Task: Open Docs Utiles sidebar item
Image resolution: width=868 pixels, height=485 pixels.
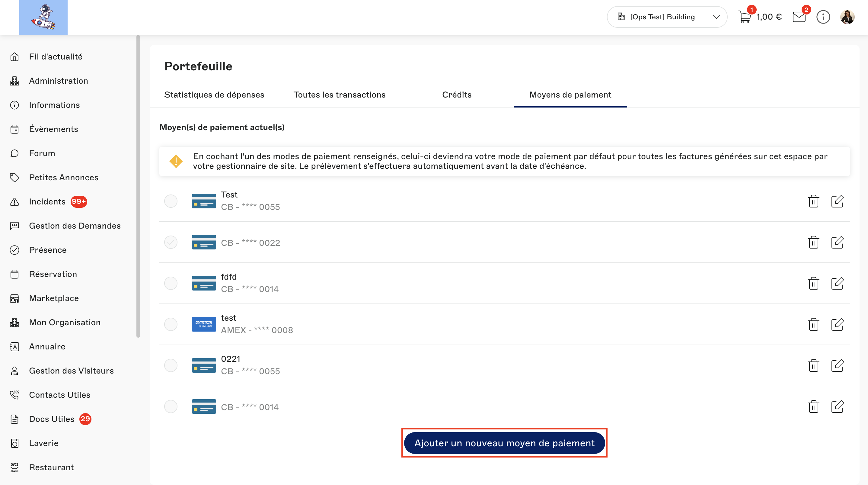Action: [52, 419]
